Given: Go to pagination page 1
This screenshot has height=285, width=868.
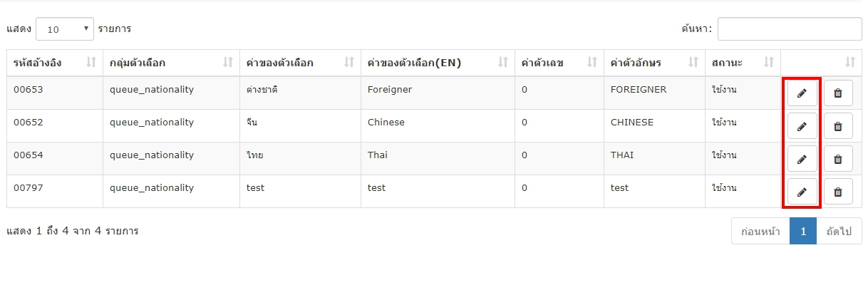Looking at the screenshot, I should (803, 231).
